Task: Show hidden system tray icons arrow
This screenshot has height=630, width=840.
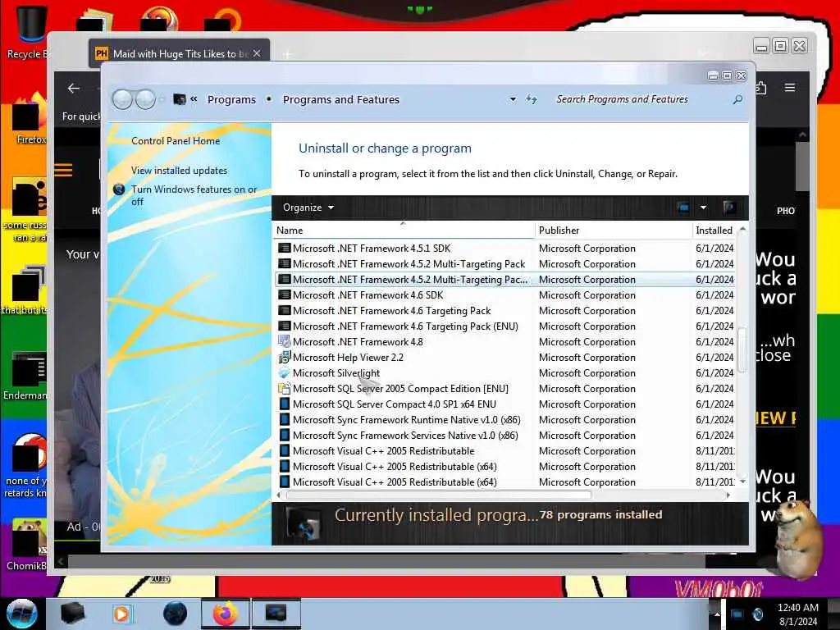Action: [717, 614]
